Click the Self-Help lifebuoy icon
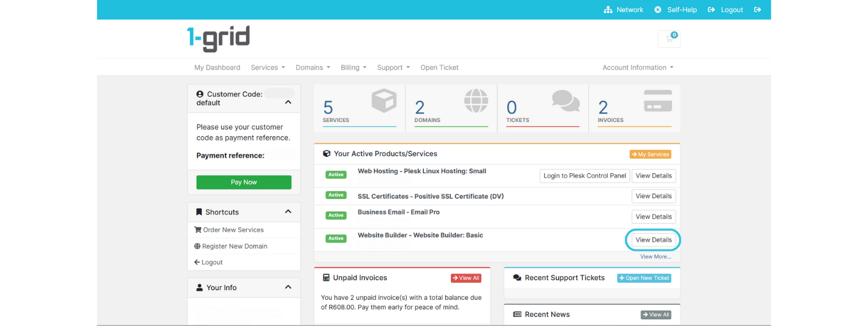The image size is (868, 326). click(658, 10)
